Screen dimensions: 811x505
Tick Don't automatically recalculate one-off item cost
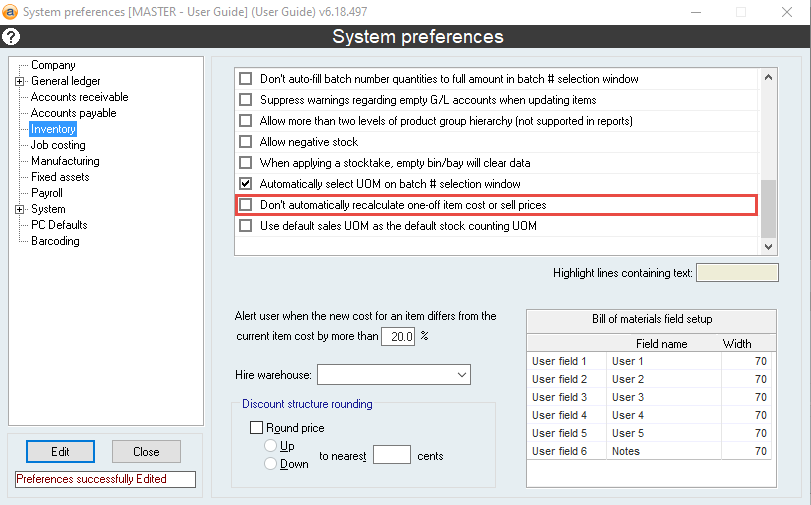(x=246, y=205)
